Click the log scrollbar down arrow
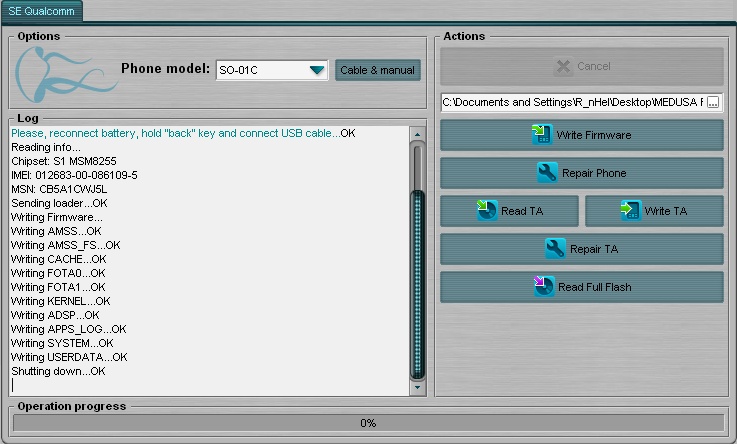Viewport: 737px width, 447px height. coord(417,388)
